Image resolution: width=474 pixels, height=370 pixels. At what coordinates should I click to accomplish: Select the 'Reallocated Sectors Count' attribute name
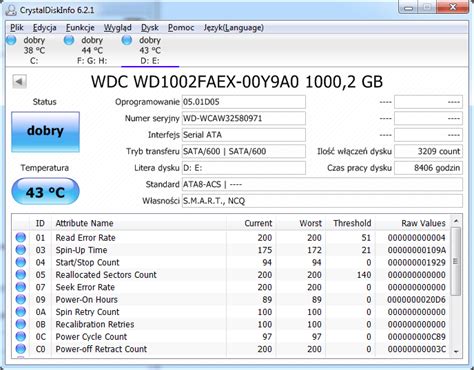tap(106, 275)
